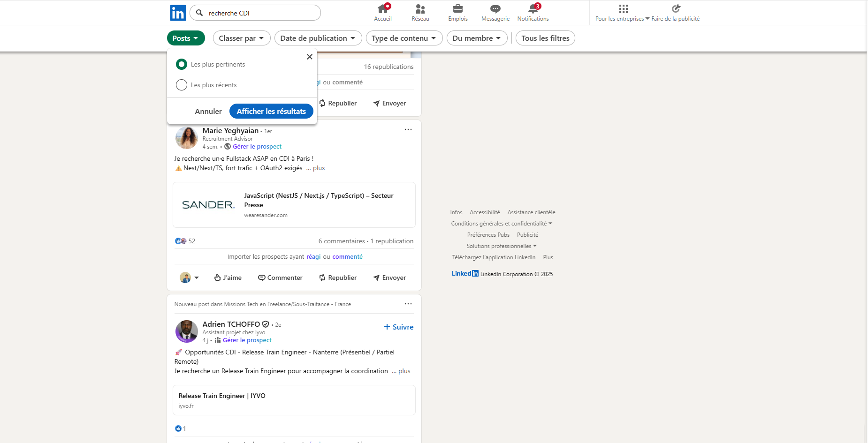Open the SANDER job link thumbnail
868x443 pixels.
(x=208, y=205)
